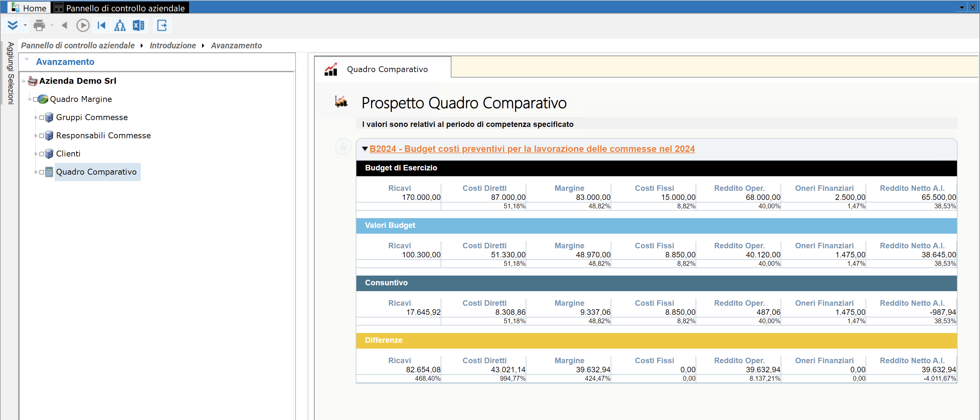Open the print dropdown arrow
Image resolution: width=980 pixels, height=420 pixels.
(x=52, y=26)
